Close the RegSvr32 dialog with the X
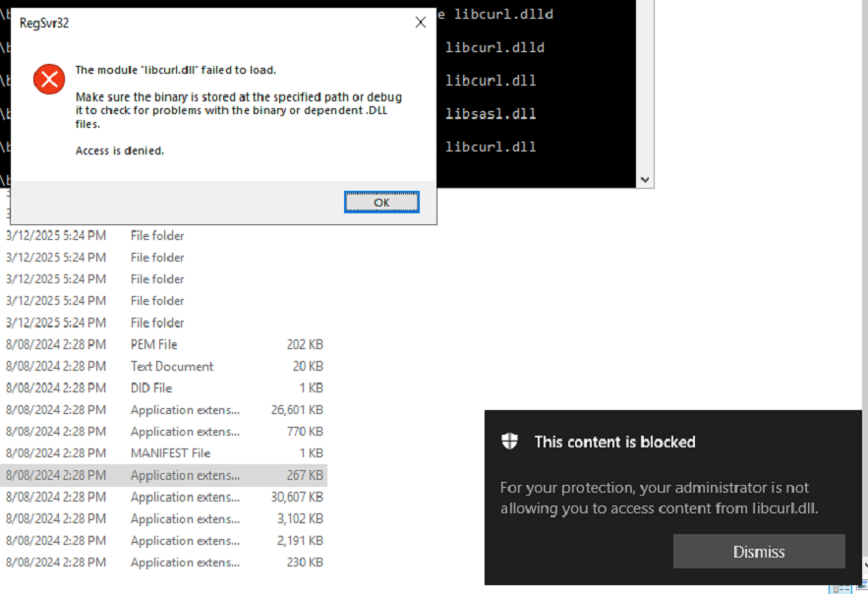This screenshot has width=868, height=594. [420, 22]
